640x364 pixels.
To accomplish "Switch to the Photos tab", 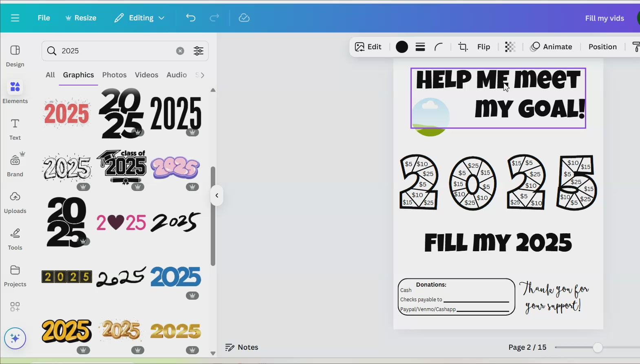I will (114, 75).
